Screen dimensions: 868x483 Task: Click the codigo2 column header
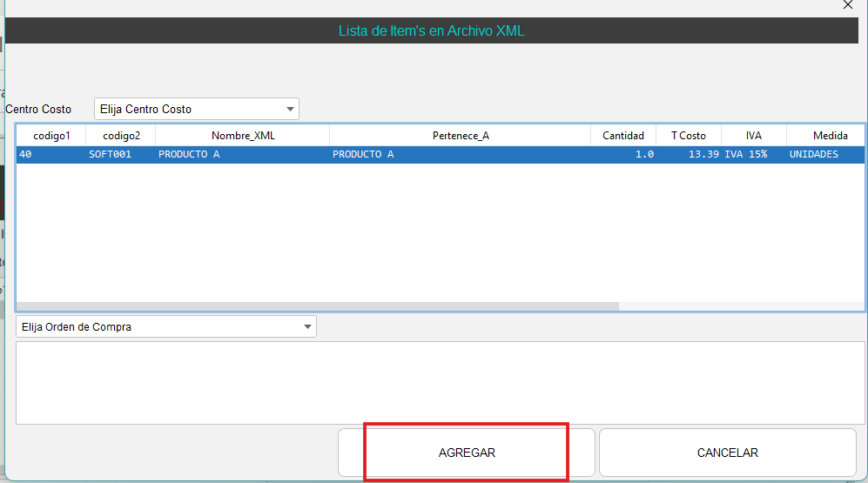coord(120,135)
